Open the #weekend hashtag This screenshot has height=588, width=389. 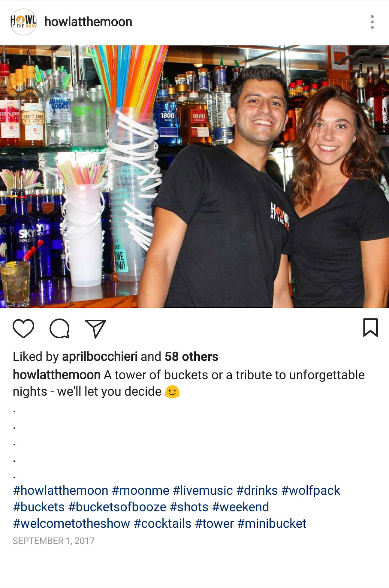tap(240, 507)
